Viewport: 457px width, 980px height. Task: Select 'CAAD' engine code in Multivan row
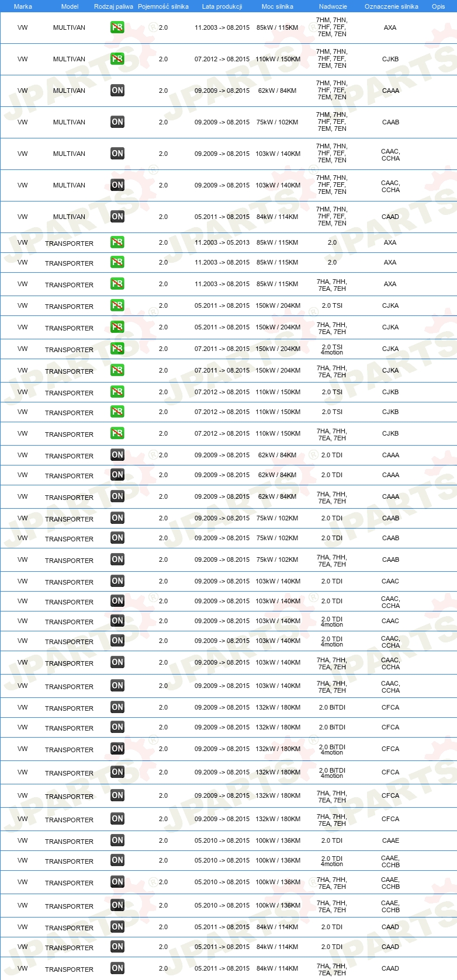click(x=390, y=217)
